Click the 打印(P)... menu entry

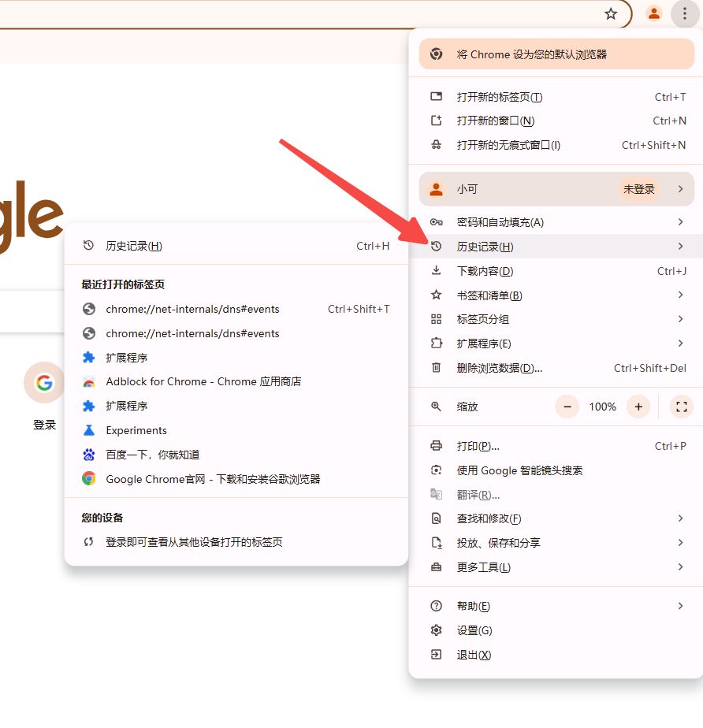[x=556, y=446]
